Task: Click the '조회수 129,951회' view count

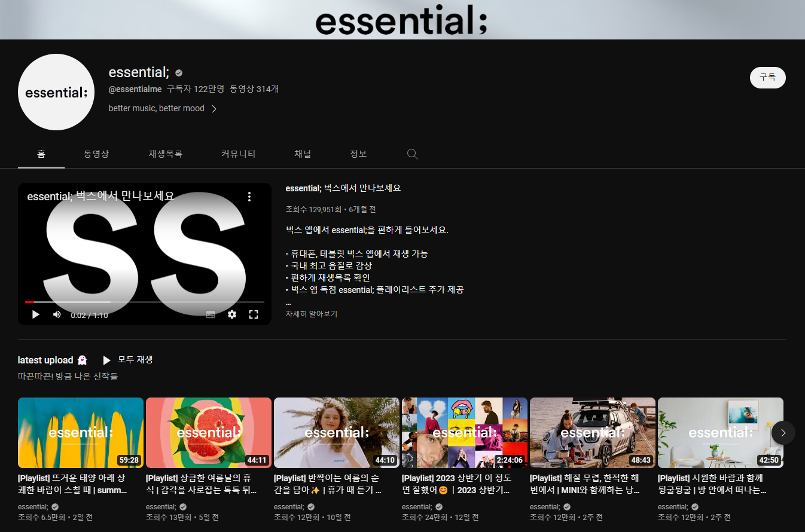Action: pos(313,210)
